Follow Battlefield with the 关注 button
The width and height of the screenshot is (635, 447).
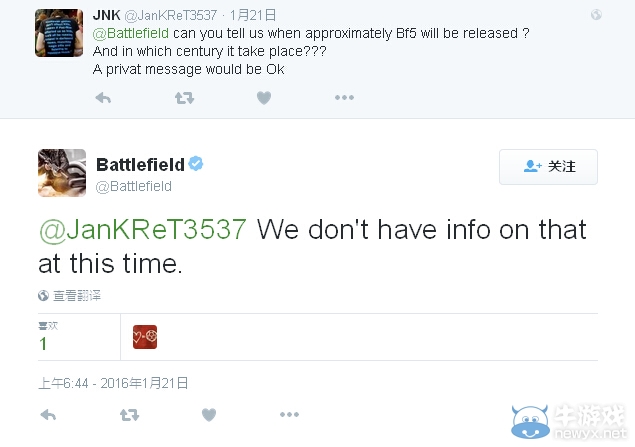pyautogui.click(x=548, y=167)
